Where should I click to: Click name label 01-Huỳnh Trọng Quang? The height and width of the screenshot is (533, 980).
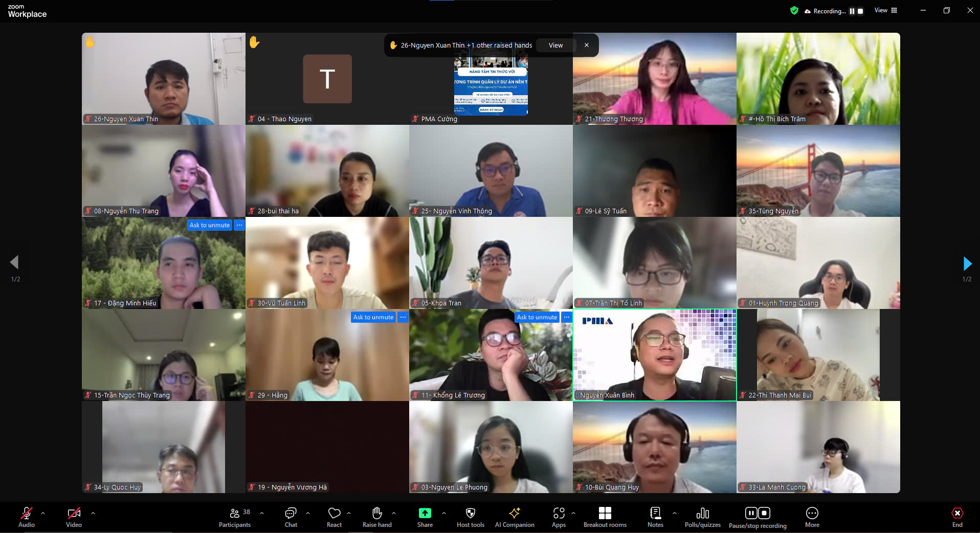point(783,303)
